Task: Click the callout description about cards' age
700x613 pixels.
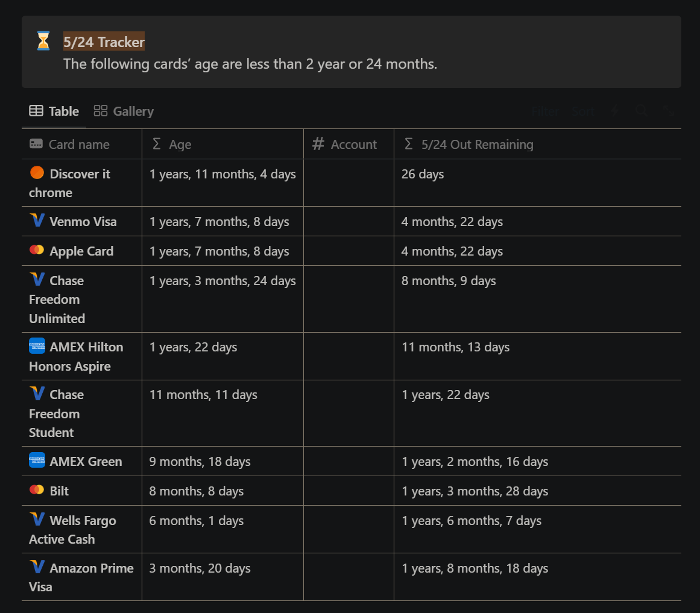Action: pos(250,64)
